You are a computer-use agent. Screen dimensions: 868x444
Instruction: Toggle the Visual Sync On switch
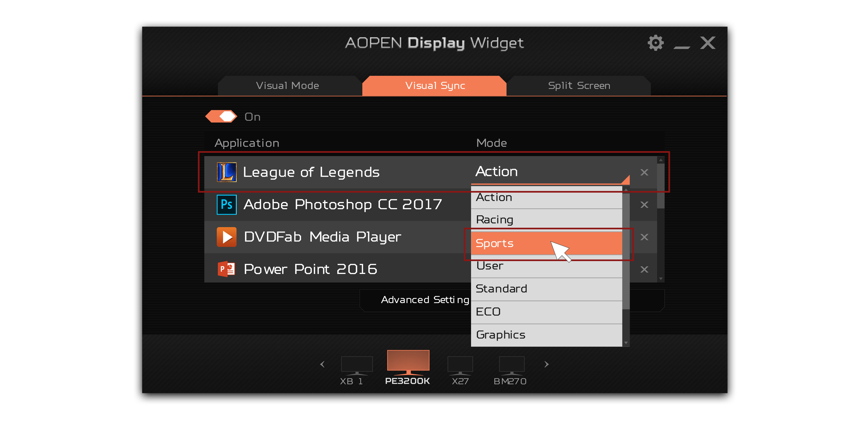[x=221, y=117]
